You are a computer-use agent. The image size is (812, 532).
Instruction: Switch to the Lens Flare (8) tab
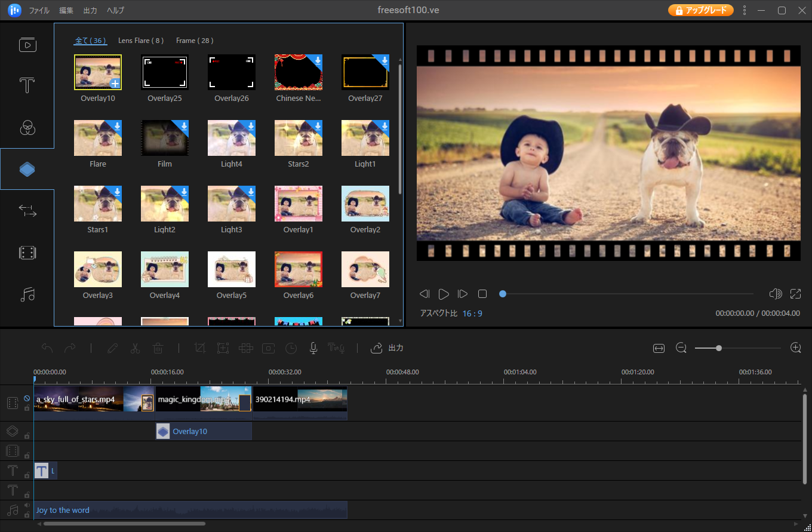[141, 41]
